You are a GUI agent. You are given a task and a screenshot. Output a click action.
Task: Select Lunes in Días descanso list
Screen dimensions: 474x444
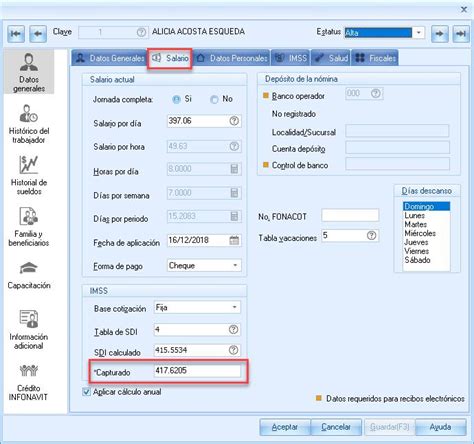coord(426,215)
